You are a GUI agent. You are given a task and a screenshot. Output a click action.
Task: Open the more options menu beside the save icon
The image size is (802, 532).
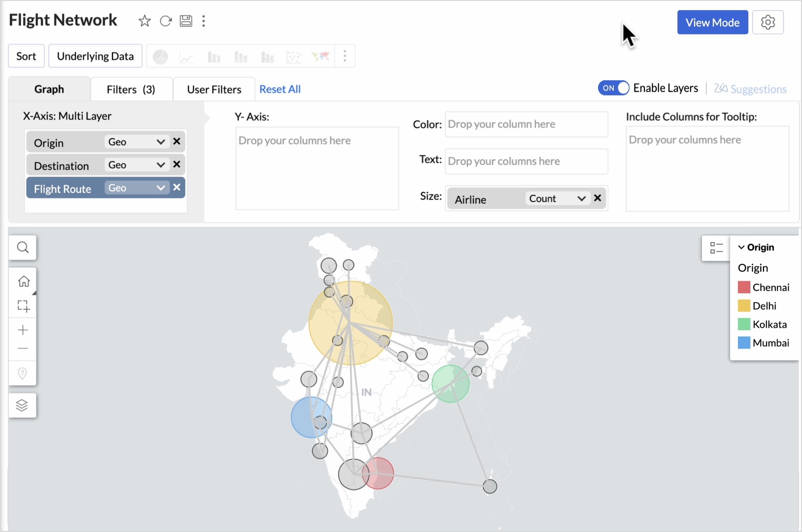(203, 21)
